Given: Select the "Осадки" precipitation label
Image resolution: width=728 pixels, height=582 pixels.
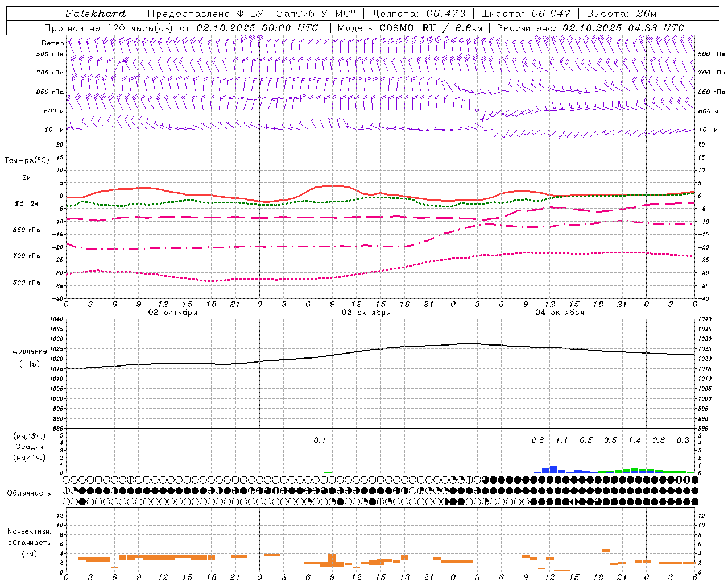Looking at the screenshot, I should pos(30,447).
